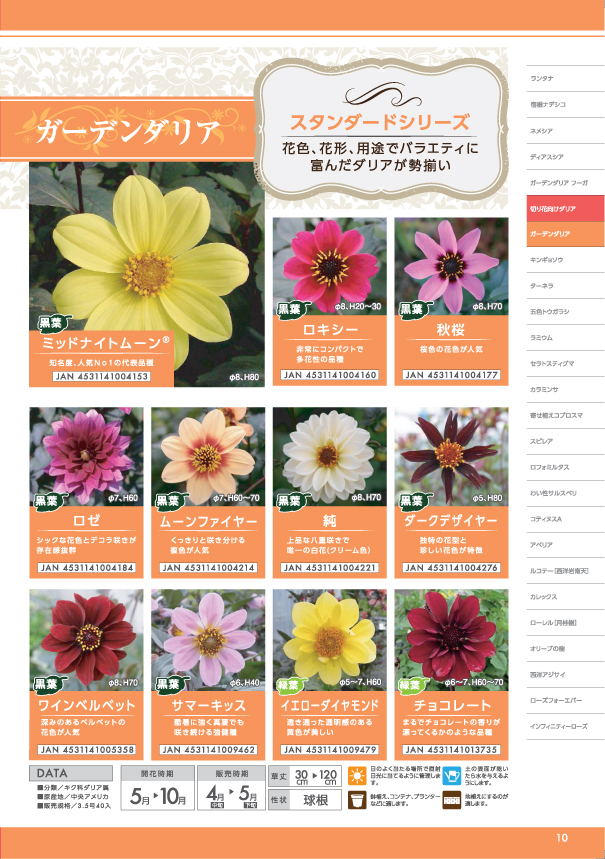This screenshot has width=605, height=859.
Task: Click the JAN 4531141004184 code box
Action: point(87,568)
